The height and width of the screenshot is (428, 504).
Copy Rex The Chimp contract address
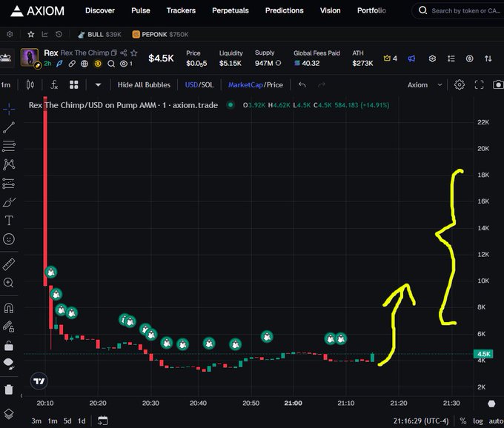114,53
